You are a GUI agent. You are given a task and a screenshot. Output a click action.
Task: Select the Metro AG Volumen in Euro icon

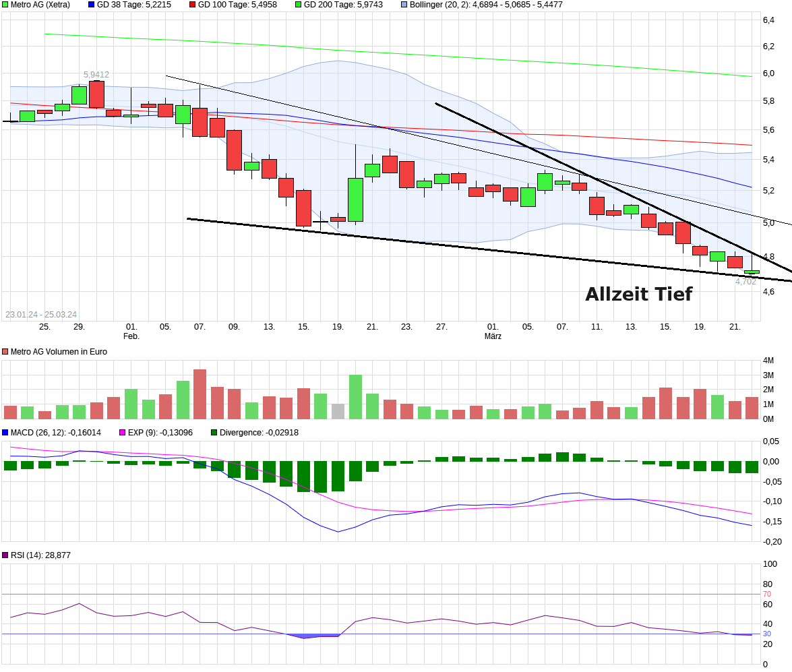(x=5, y=350)
